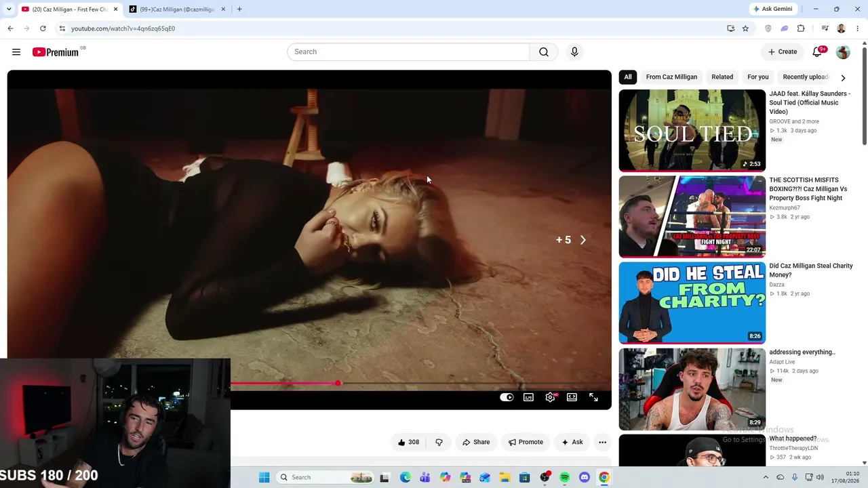Click the Ask button

pyautogui.click(x=572, y=442)
